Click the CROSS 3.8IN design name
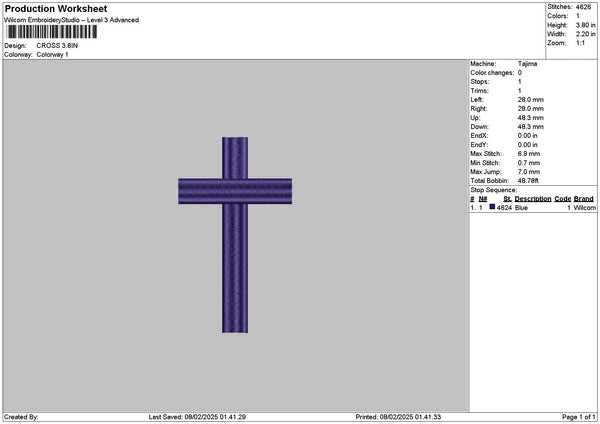Viewport: 600px width, 424px height. point(58,46)
